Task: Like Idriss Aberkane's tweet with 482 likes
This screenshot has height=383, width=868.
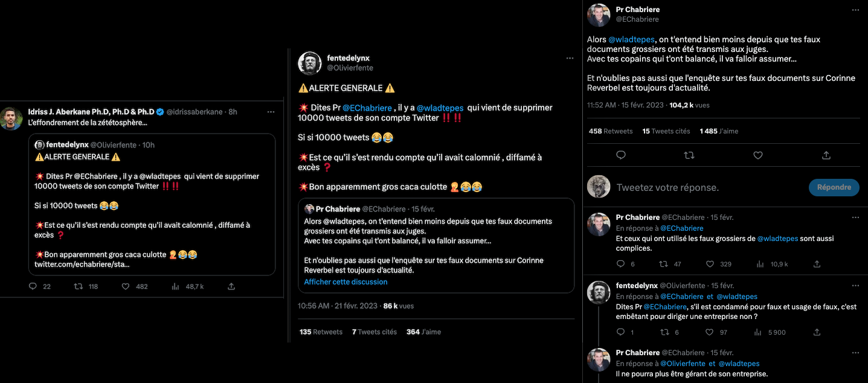Action: 126,286
